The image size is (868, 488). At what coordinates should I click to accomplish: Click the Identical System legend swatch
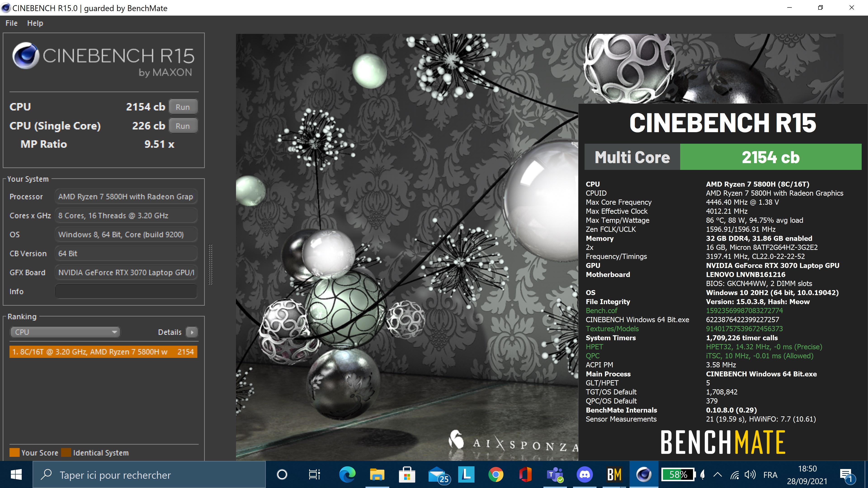click(x=66, y=452)
